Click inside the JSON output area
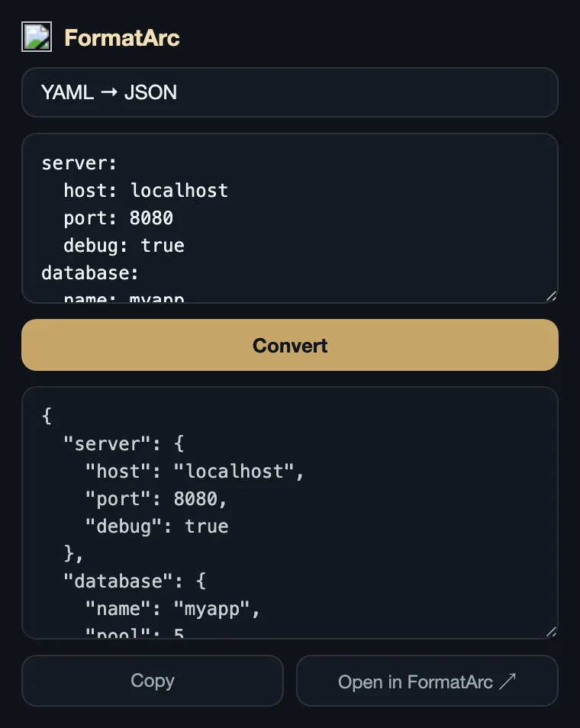The width and height of the screenshot is (580, 728). [290, 511]
